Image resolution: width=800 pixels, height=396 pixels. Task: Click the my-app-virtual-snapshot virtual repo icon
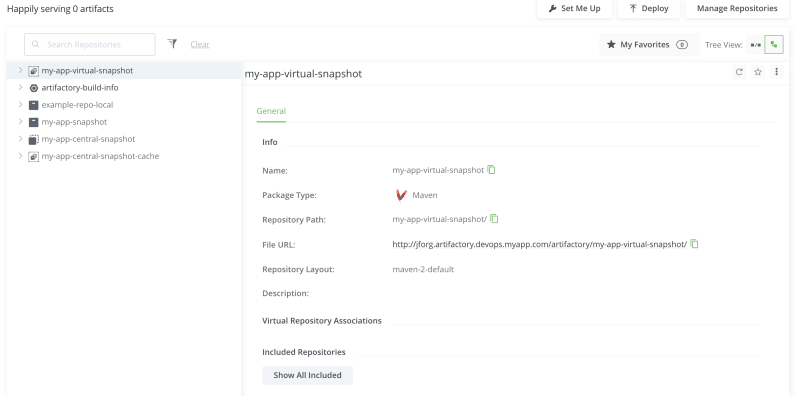(33, 71)
